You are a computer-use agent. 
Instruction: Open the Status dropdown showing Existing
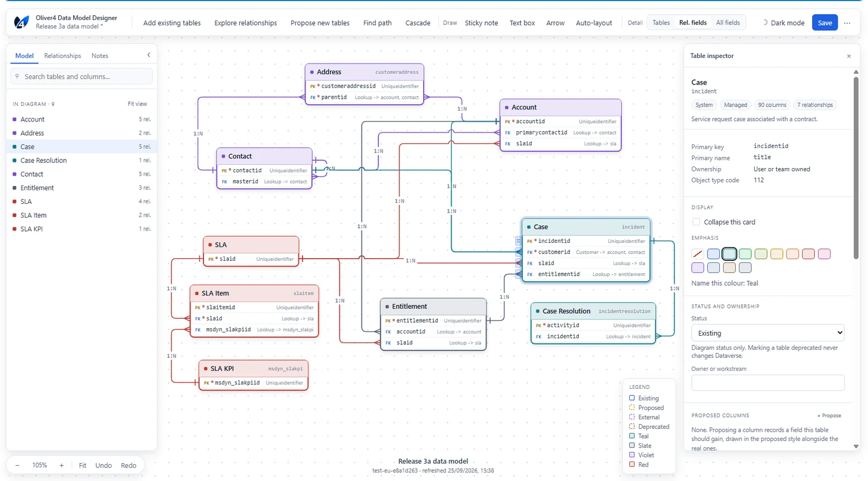pyautogui.click(x=768, y=333)
